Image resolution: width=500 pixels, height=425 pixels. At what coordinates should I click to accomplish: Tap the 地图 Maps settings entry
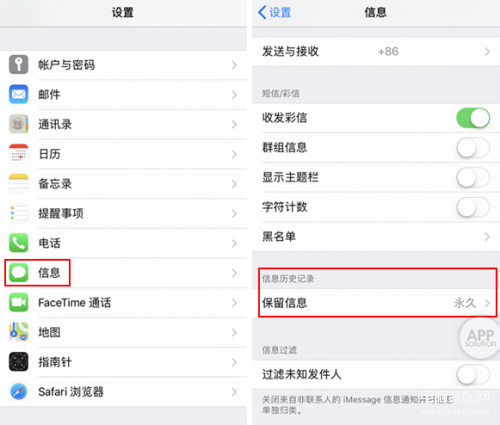click(x=123, y=332)
